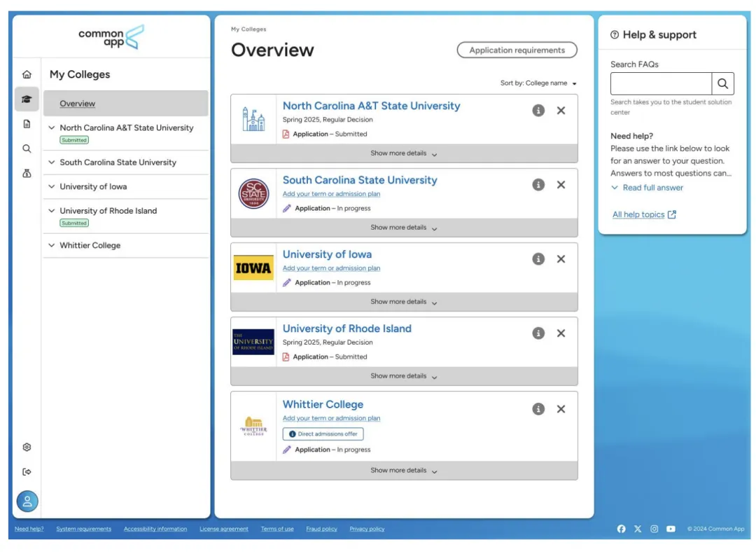The width and height of the screenshot is (756, 554).
Task: Click the FAQ search magnifier button
Action: [722, 83]
